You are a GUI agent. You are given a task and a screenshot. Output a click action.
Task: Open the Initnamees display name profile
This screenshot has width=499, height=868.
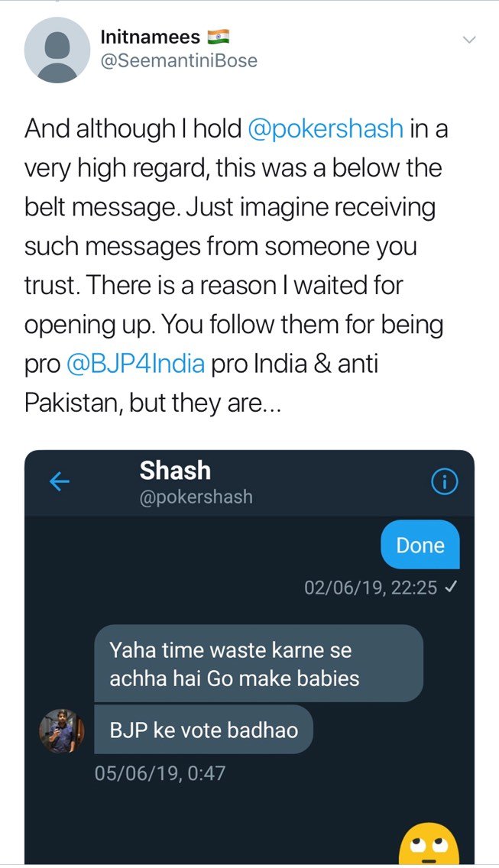(x=150, y=37)
